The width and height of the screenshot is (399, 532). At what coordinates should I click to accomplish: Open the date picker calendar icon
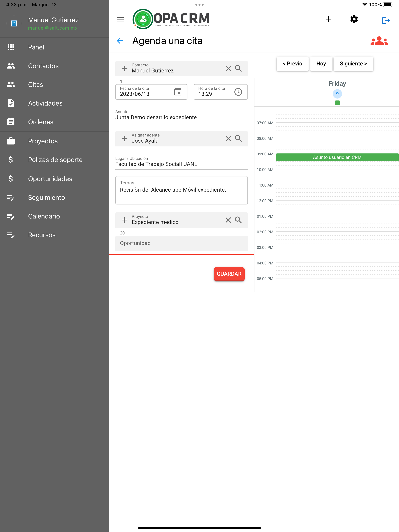178,92
